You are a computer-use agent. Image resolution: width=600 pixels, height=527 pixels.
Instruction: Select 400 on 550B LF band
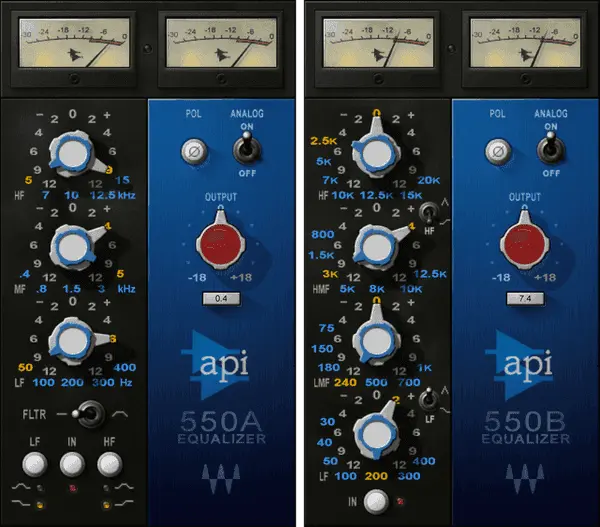click(x=424, y=461)
